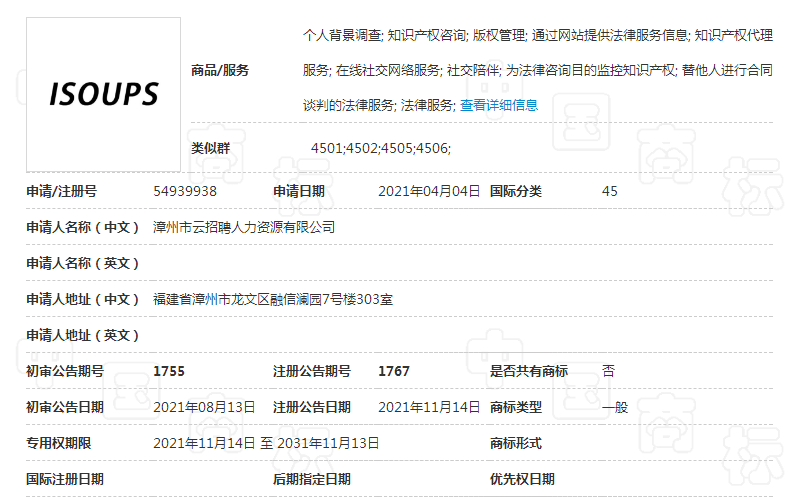Click the 后期指定日期 label
Screen dimensions: 798x497
312,479
